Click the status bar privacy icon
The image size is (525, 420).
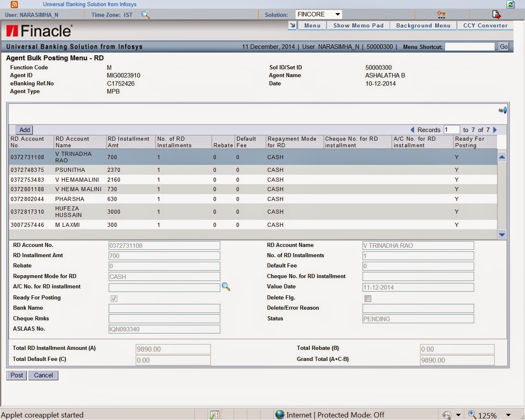tap(447, 415)
